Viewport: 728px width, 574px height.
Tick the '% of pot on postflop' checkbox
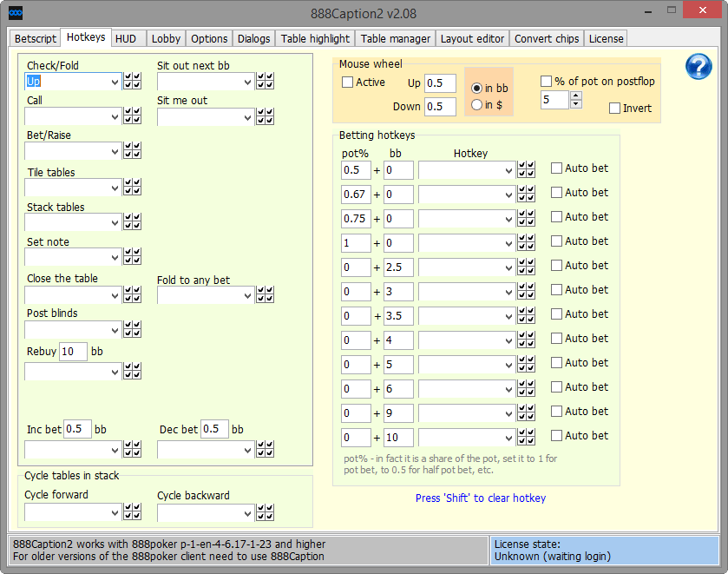546,82
